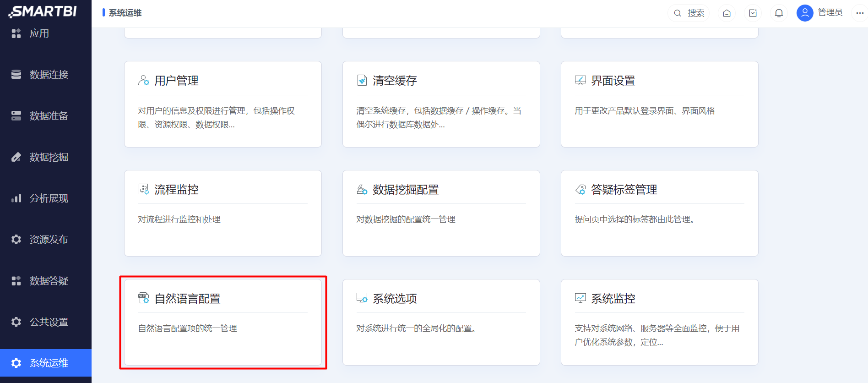
Task: Click text 对流程进行监控和处理
Action: (179, 219)
